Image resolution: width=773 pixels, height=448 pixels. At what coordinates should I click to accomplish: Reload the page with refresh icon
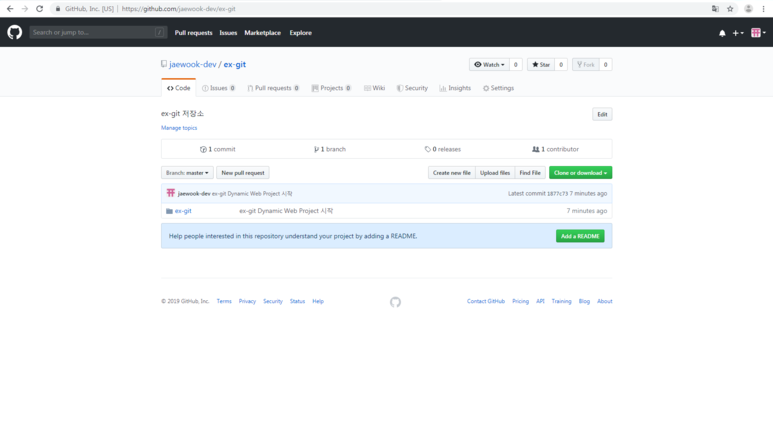click(39, 9)
